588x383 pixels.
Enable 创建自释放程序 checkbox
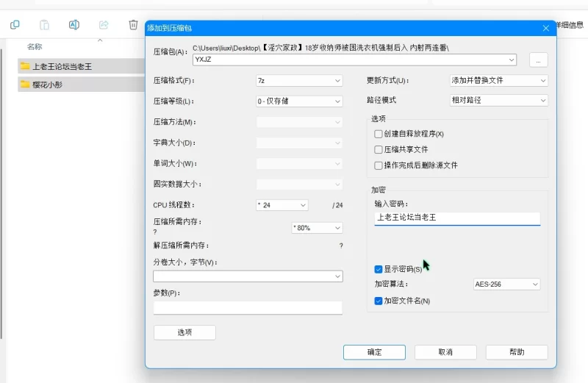[379, 134]
